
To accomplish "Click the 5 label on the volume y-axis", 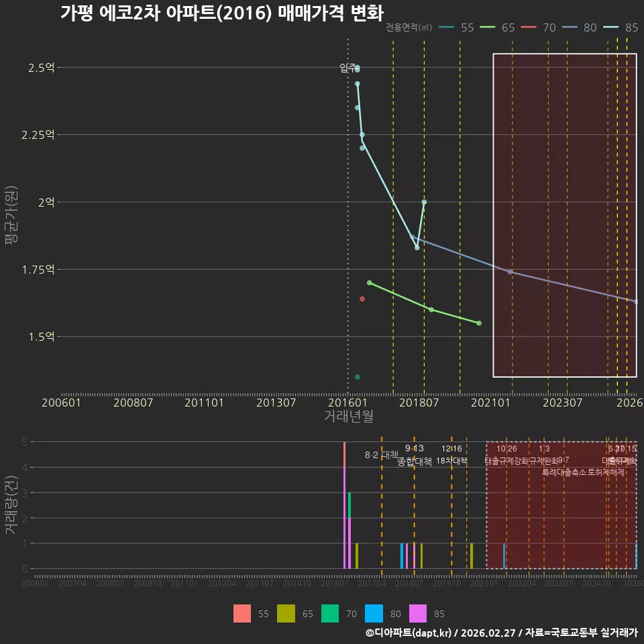I will 25,442.
